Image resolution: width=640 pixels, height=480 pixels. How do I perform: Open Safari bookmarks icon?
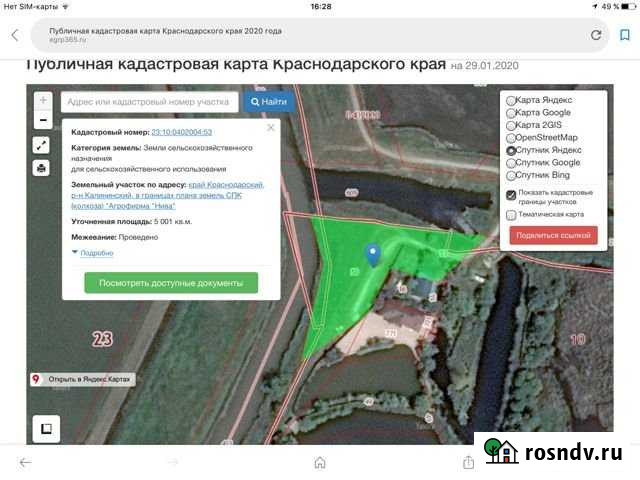(624, 35)
